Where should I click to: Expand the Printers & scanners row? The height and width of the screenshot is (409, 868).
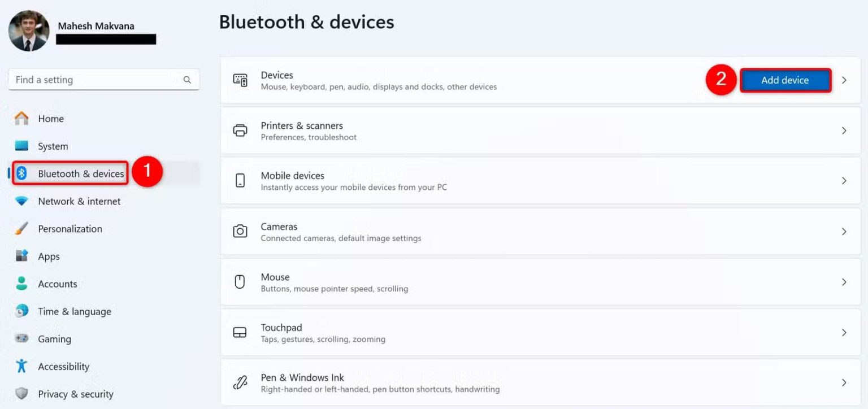click(x=844, y=130)
